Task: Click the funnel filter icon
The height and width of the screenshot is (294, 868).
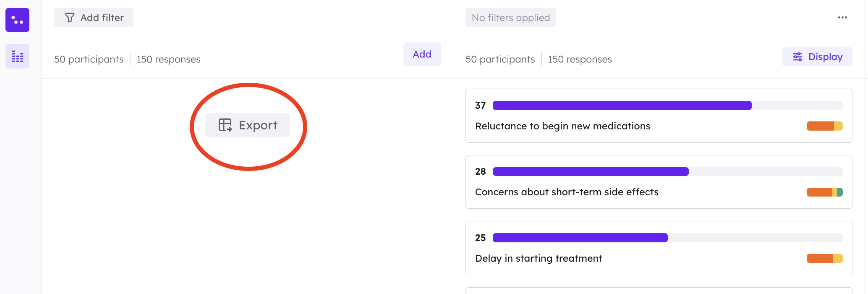Action: [x=70, y=18]
